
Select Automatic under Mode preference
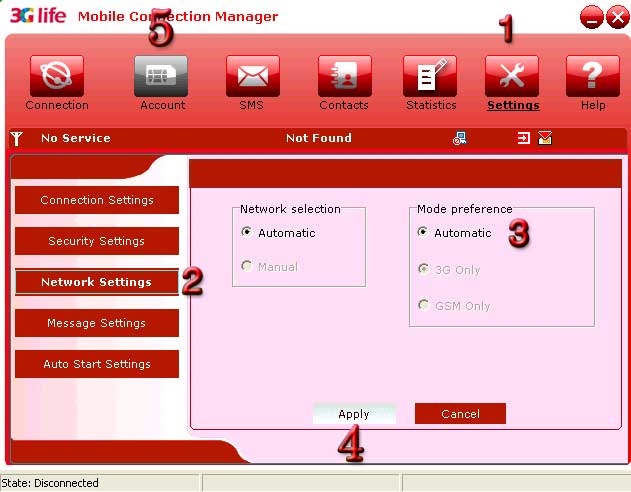[x=423, y=233]
